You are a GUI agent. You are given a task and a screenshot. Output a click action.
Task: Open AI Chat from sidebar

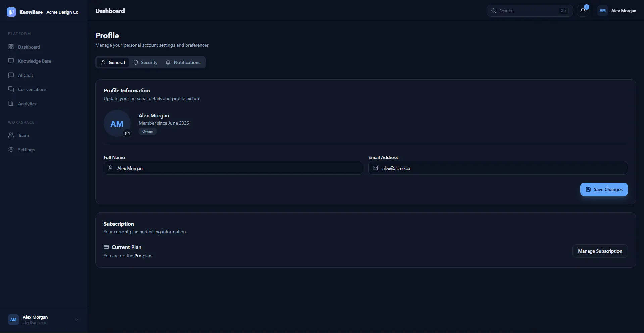point(44,75)
